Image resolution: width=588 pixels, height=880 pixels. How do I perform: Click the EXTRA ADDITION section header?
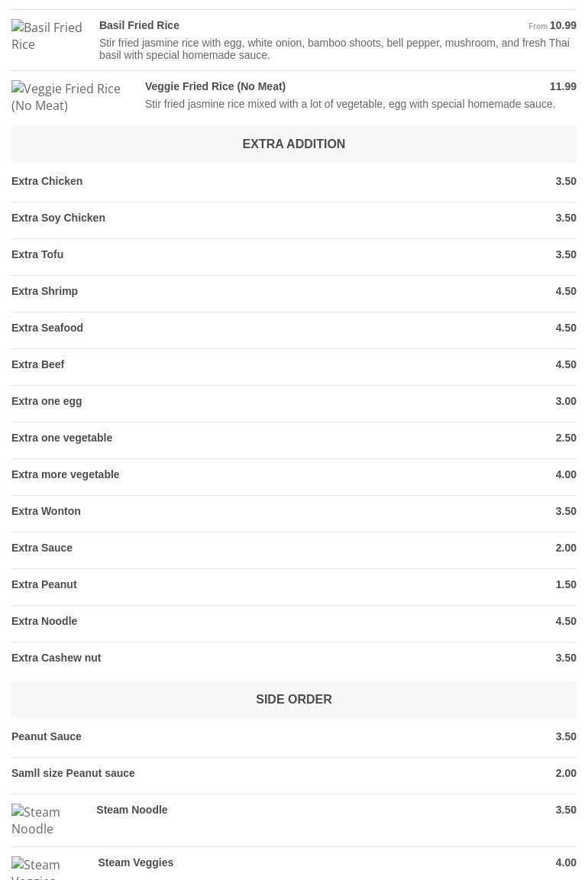click(x=293, y=144)
